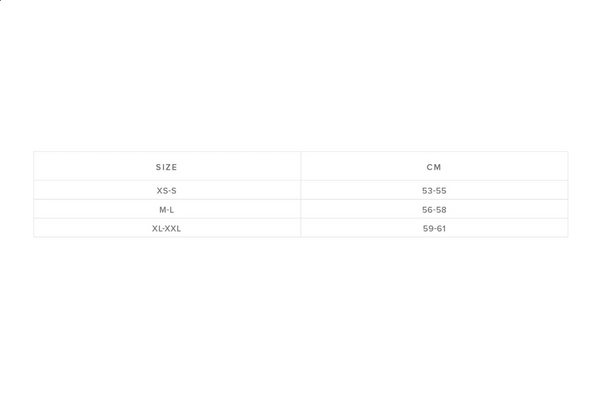The width and height of the screenshot is (600, 410).
Task: Click the number 58 in the table
Action: click(441, 210)
